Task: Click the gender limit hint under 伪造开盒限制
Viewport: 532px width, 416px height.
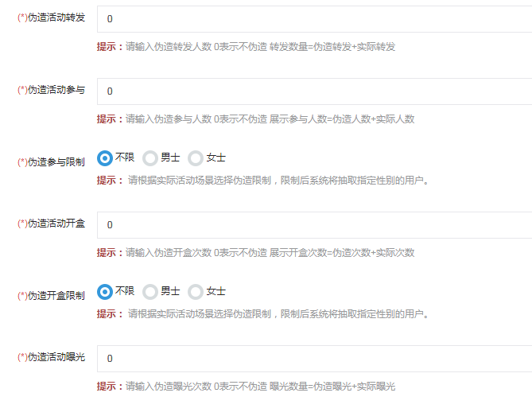Action: (263, 314)
